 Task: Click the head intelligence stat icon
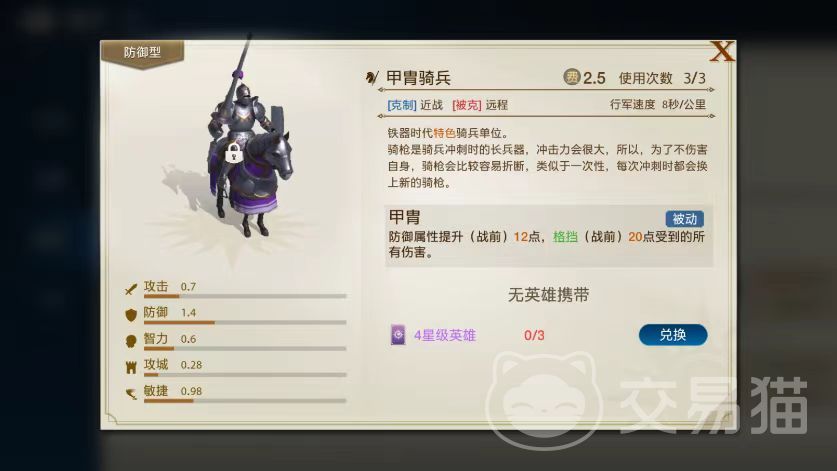click(x=131, y=341)
